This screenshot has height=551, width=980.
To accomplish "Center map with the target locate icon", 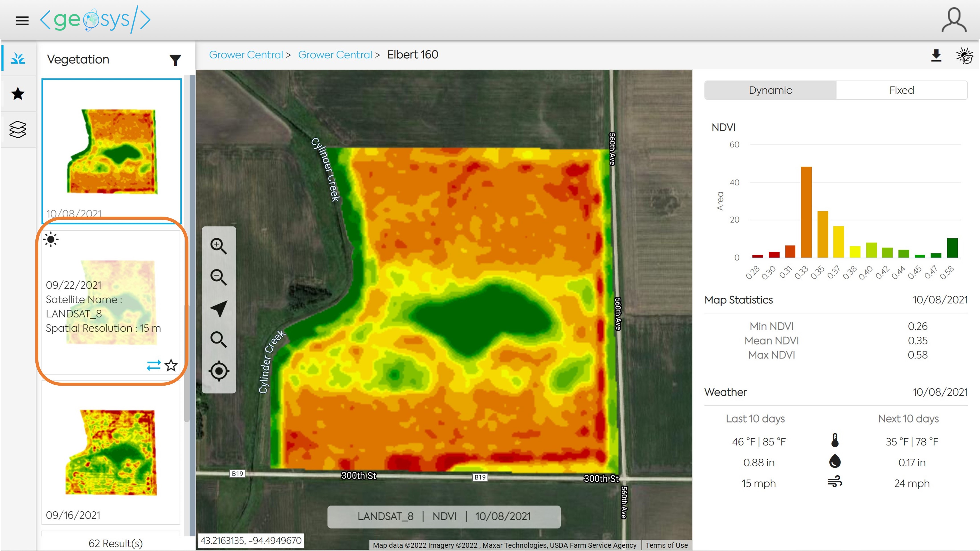I will coord(218,371).
